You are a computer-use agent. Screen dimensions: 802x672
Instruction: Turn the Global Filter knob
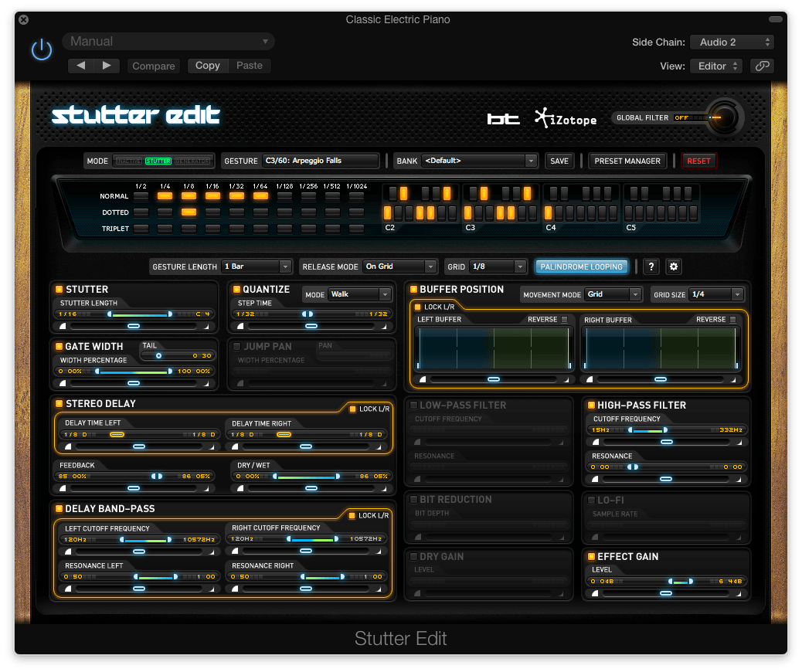pyautogui.click(x=723, y=117)
